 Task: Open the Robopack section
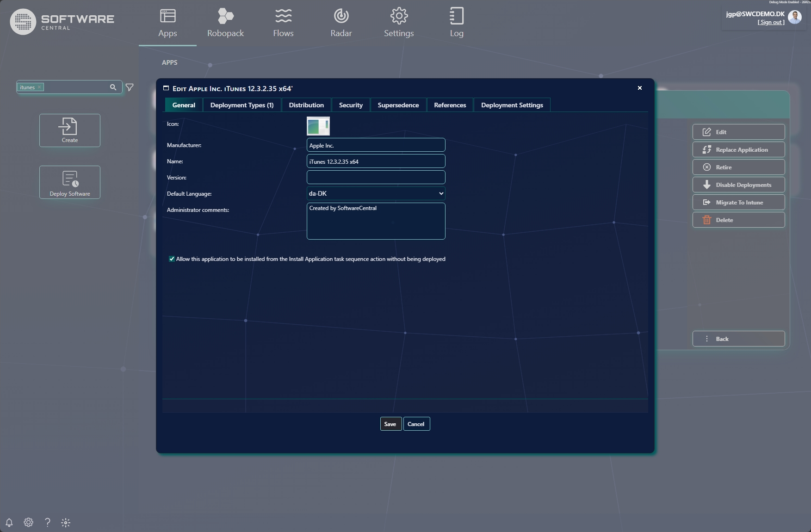225,23
